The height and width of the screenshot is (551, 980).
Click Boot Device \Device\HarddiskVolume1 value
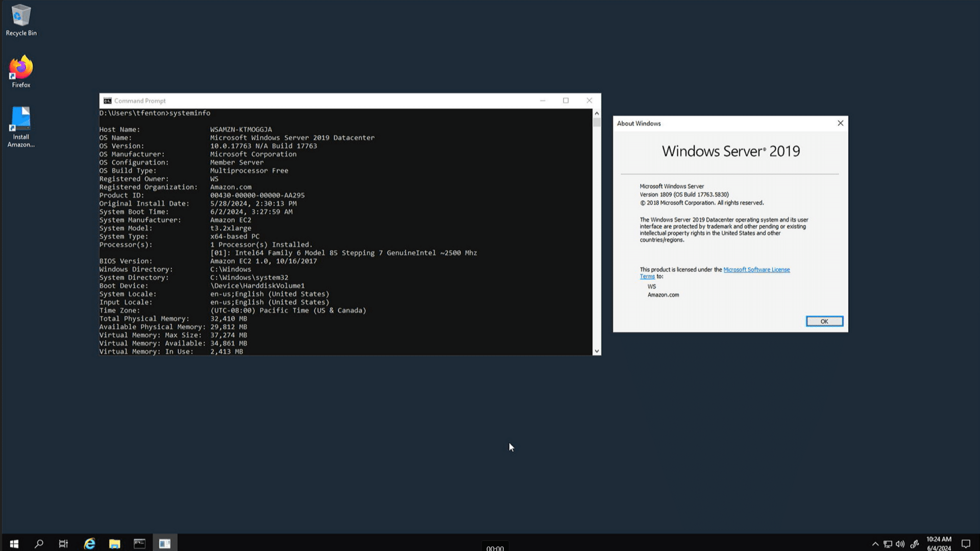(x=257, y=286)
